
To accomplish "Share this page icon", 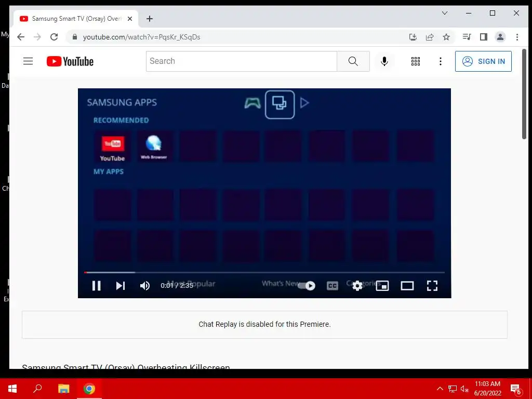I will click(430, 37).
